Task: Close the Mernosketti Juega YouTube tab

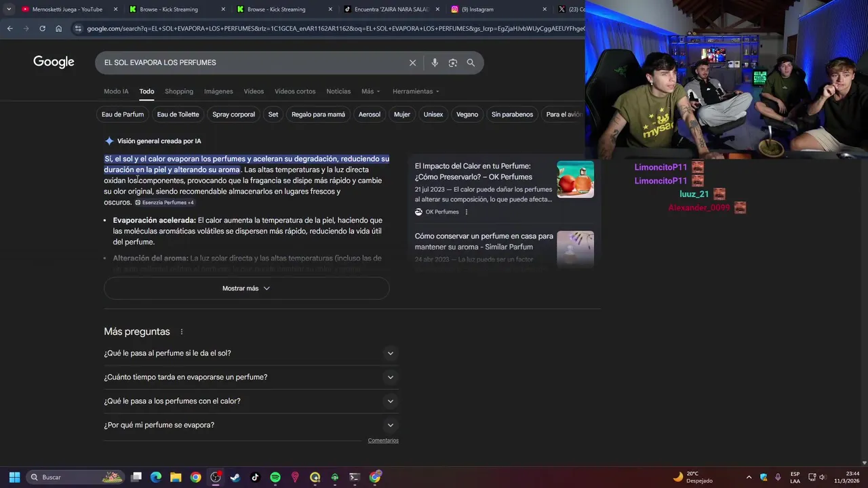Action: [115, 9]
